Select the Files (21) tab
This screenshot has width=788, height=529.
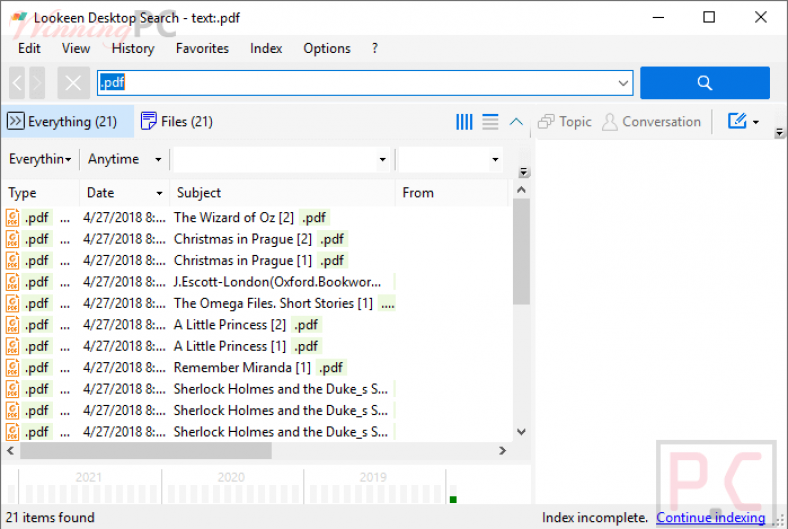(x=177, y=122)
